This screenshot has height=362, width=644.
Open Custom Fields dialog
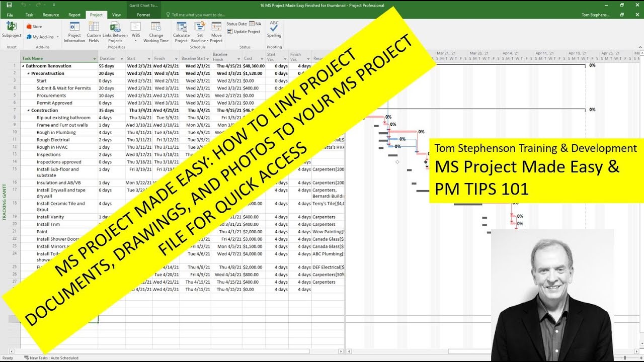(94, 32)
